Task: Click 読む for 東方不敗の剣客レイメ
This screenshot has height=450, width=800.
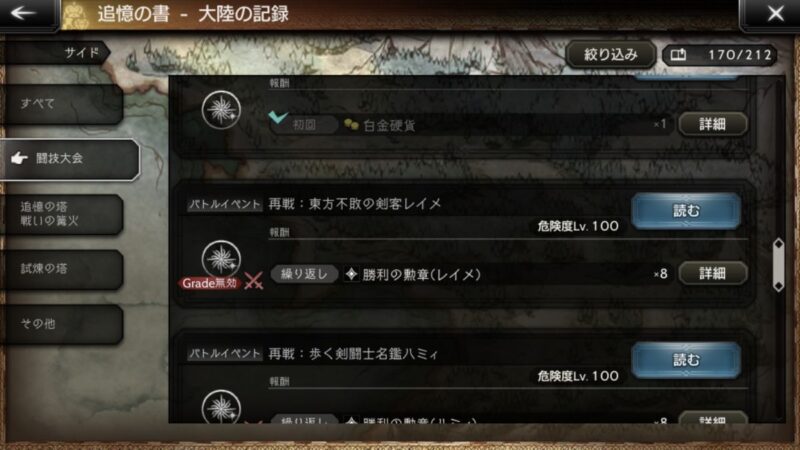Action: pyautogui.click(x=686, y=210)
